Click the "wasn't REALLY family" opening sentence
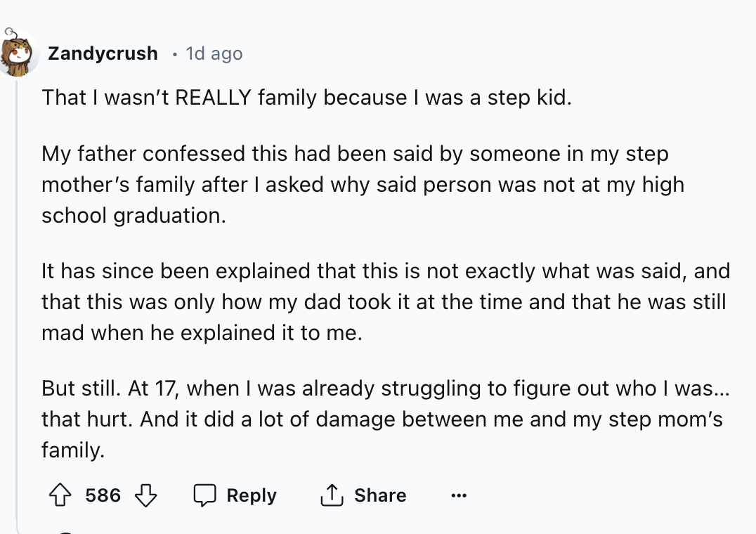The width and height of the screenshot is (756, 534). pos(307,97)
